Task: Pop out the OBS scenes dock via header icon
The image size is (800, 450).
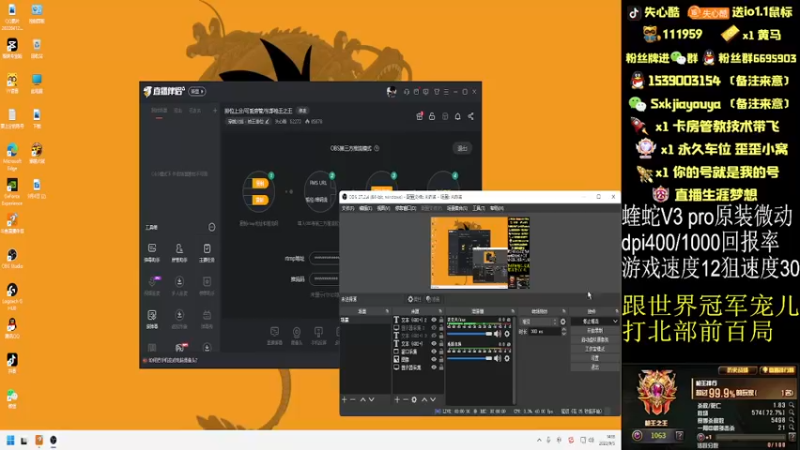Action: click(387, 311)
